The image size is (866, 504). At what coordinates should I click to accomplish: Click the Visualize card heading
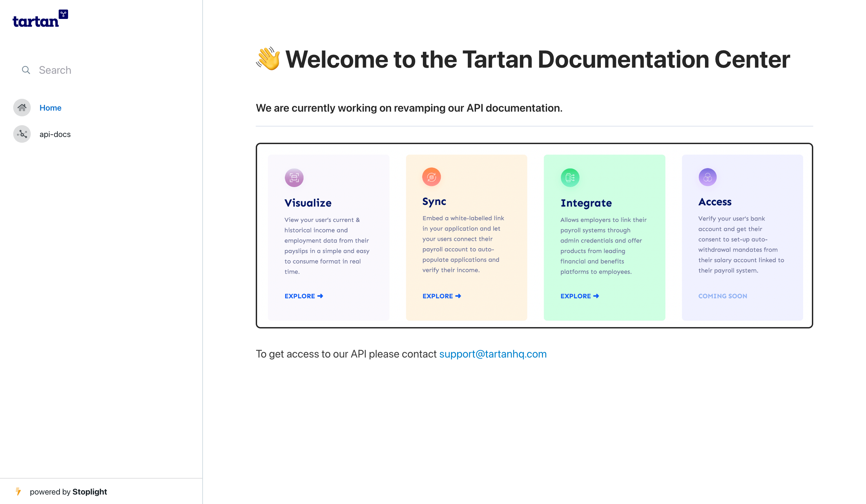[x=308, y=203]
